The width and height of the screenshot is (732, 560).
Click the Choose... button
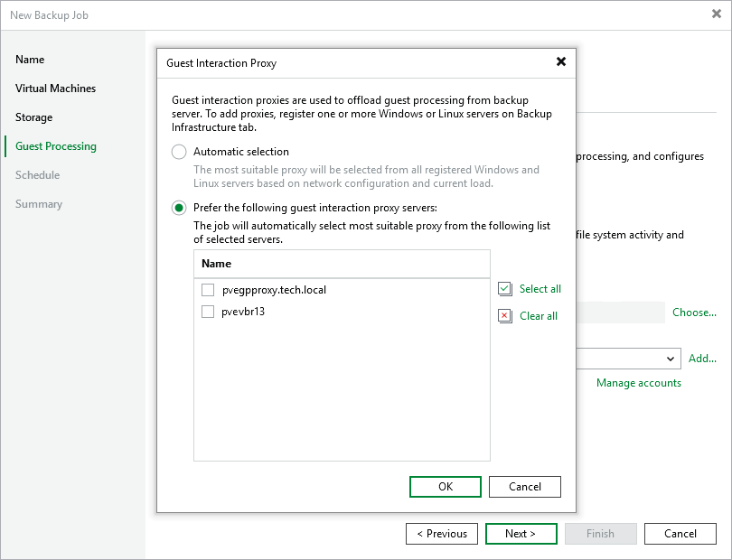[x=694, y=312]
